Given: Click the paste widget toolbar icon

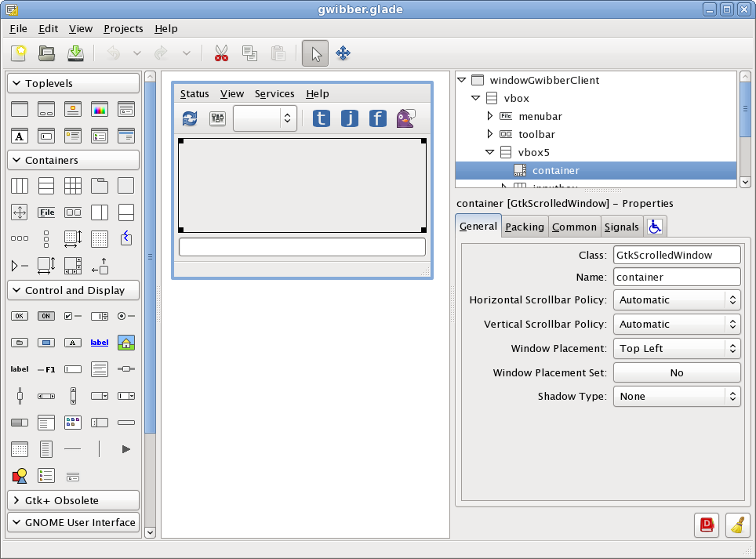Looking at the screenshot, I should [x=278, y=53].
